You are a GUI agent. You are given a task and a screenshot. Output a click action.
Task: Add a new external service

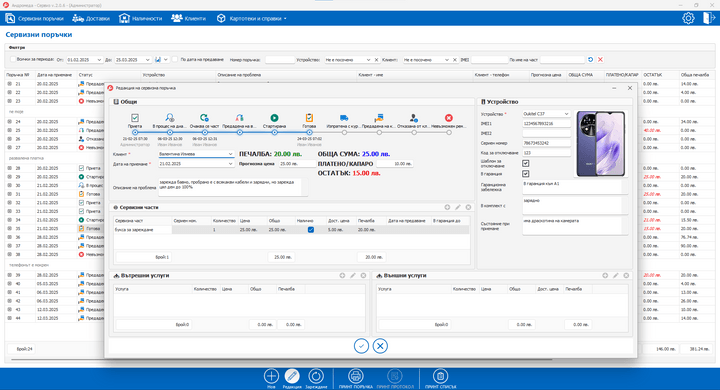[x=605, y=275]
